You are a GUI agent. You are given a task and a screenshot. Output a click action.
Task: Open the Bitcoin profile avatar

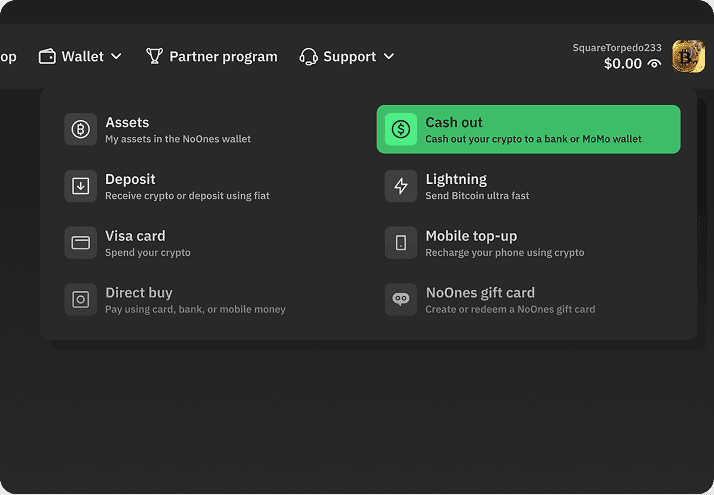pos(689,57)
